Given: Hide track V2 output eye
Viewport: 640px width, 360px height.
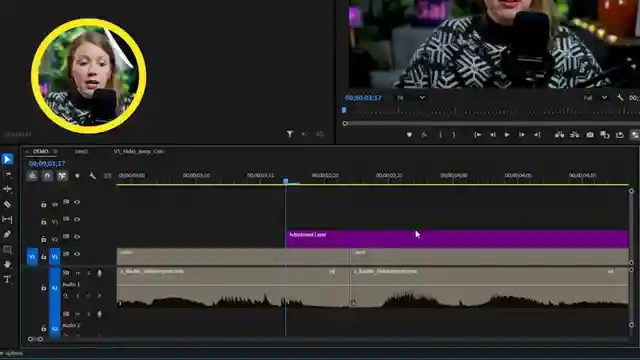Looking at the screenshot, I should click(x=77, y=237).
